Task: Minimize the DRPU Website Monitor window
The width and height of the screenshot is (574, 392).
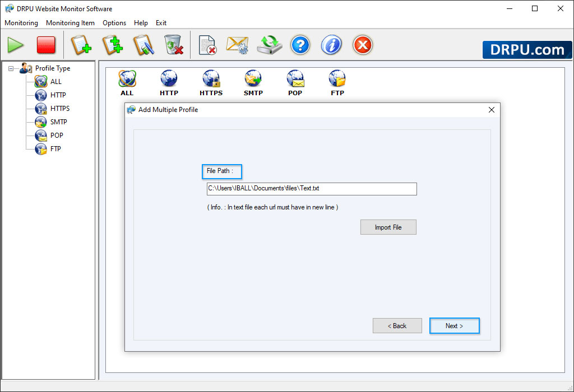Action: coord(510,8)
